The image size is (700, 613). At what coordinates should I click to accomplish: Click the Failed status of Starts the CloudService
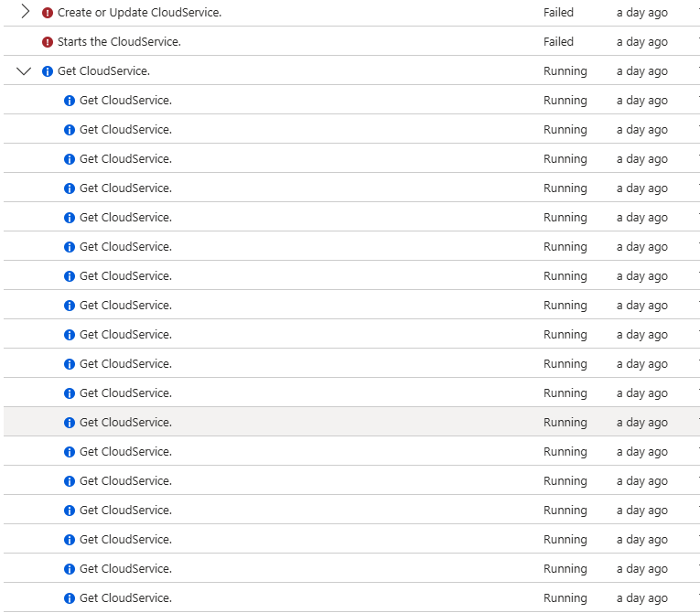[x=558, y=41]
